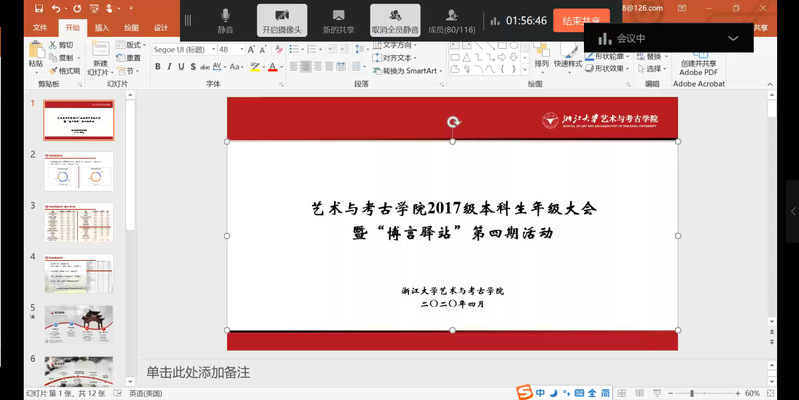Viewport: 799px width, 400px height.
Task: Open the Align Text (对齐文本) dropdown
Action: (x=395, y=58)
